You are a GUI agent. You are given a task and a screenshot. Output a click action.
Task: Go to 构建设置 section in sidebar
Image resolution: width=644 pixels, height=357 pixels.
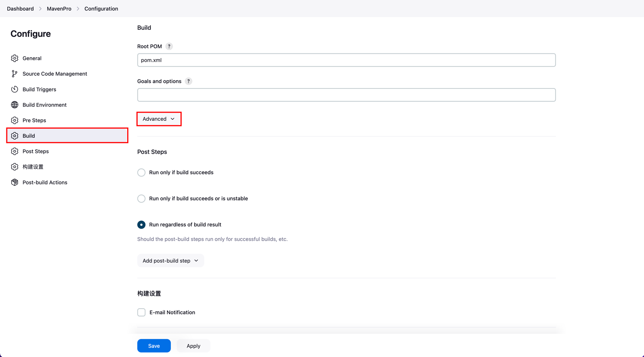[x=33, y=167]
